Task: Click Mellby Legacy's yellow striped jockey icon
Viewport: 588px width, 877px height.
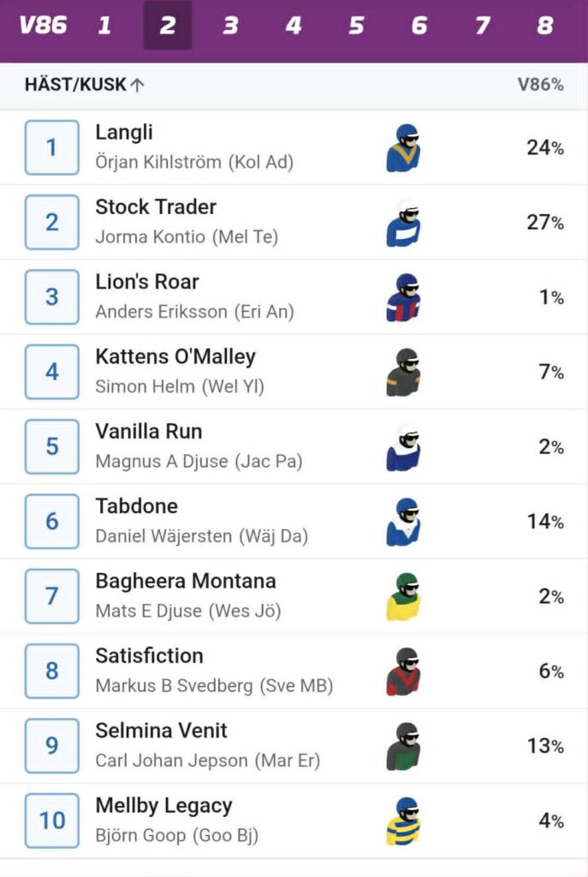Action: [x=403, y=821]
